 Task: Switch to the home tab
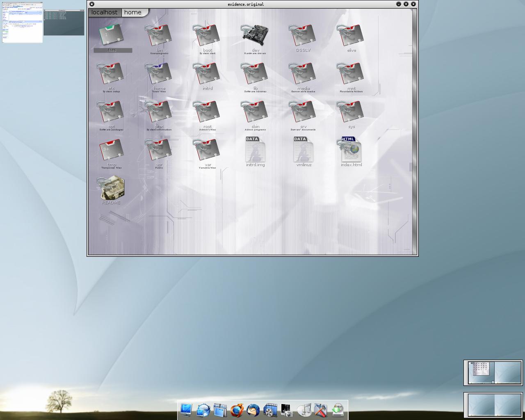point(133,12)
